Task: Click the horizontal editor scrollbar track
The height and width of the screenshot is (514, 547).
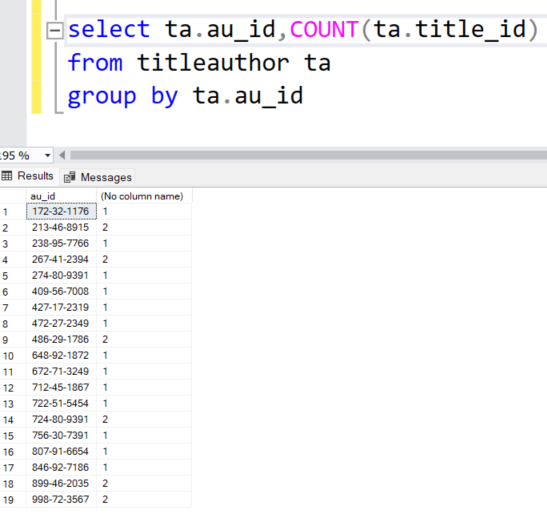Action: [x=308, y=155]
